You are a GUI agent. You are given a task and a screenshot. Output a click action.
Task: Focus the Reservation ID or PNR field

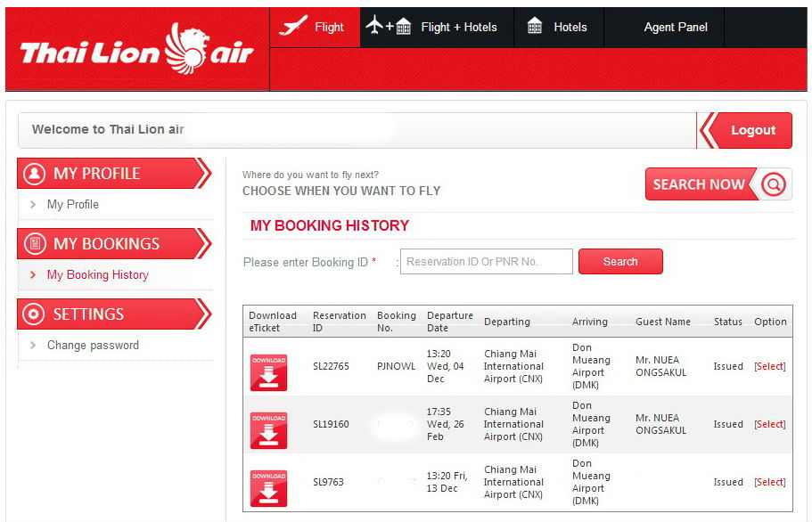pos(487,262)
